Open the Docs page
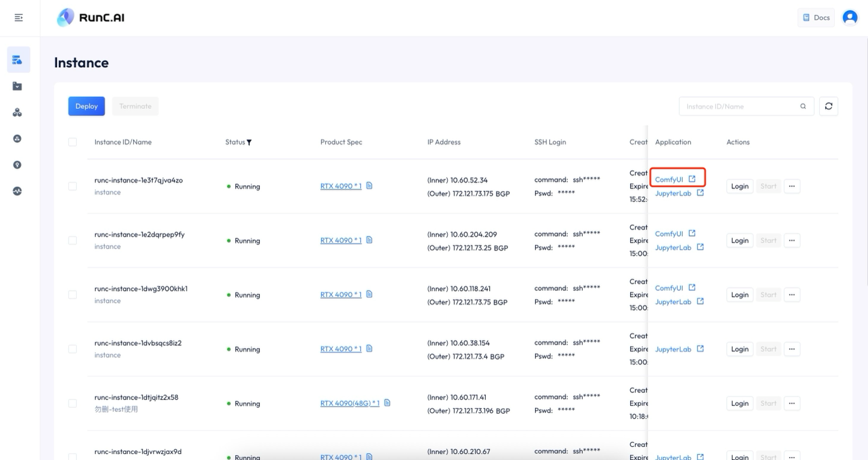 point(816,18)
